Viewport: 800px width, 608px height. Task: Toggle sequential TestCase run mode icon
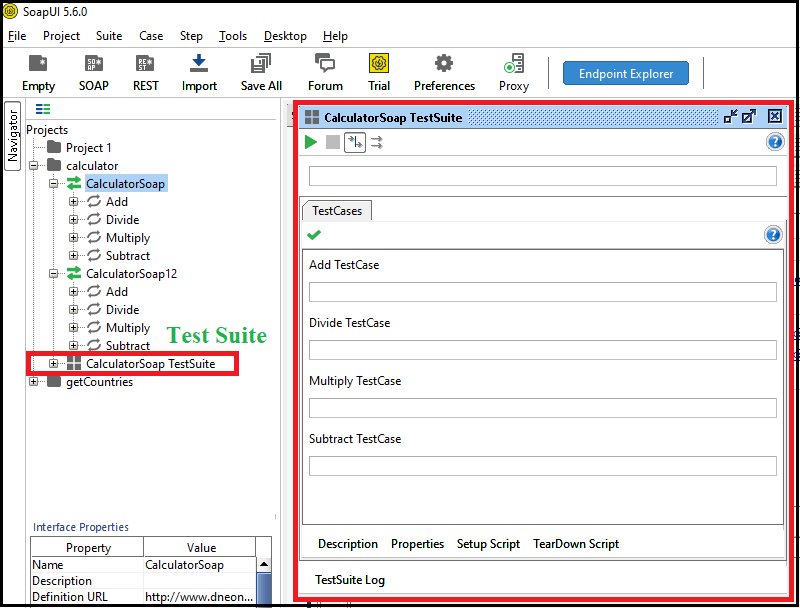pos(355,142)
